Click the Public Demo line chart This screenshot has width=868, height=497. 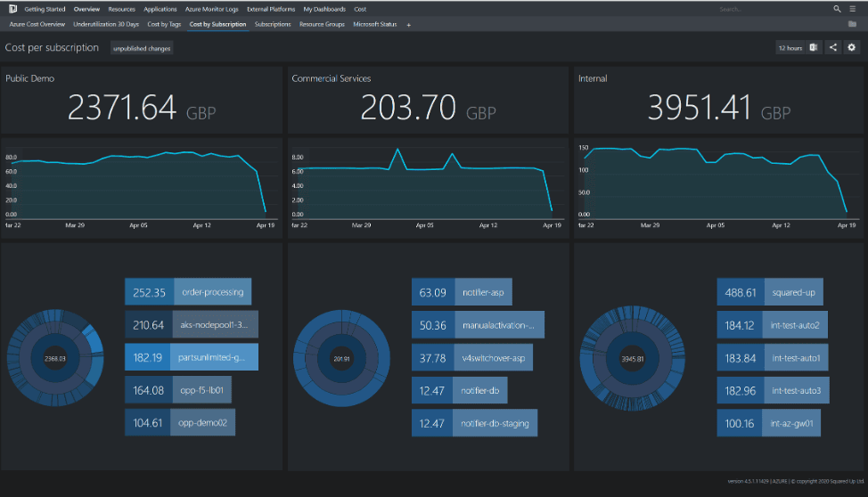click(141, 188)
